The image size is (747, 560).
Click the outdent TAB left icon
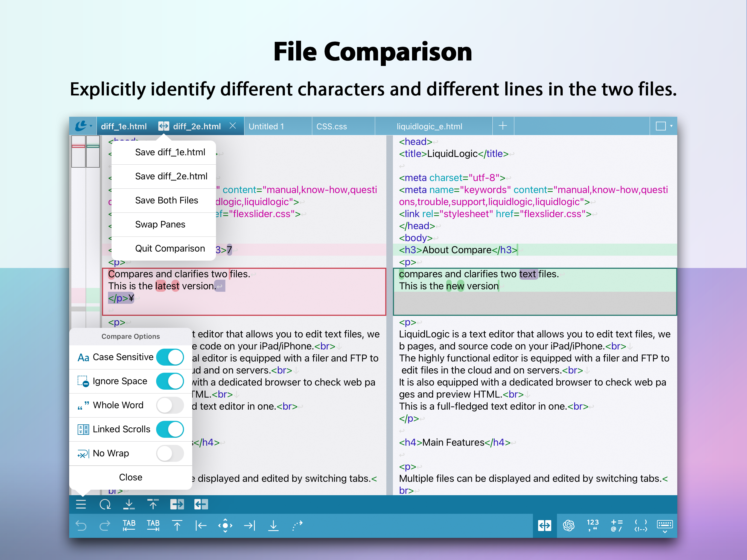(129, 525)
